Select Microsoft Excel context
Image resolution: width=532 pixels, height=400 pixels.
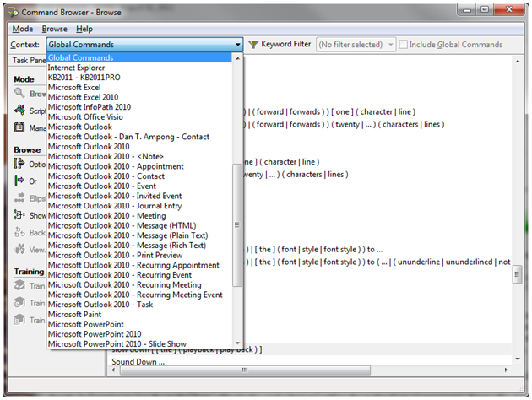pyautogui.click(x=139, y=87)
